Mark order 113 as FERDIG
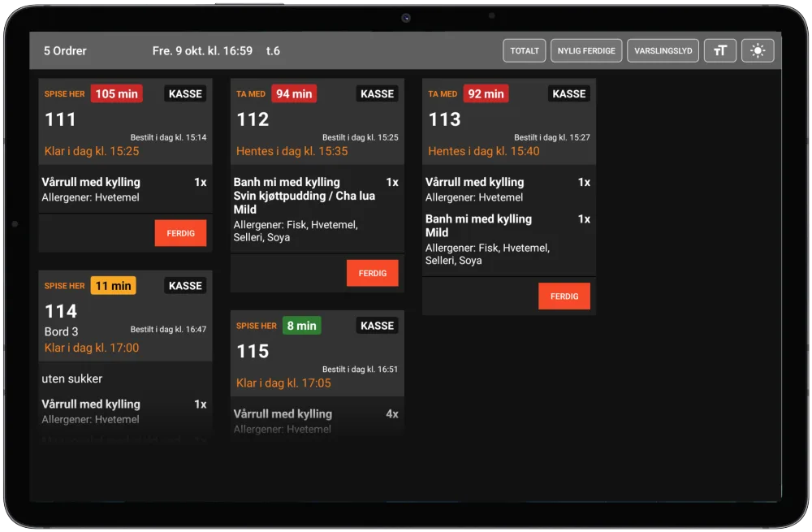 [564, 296]
